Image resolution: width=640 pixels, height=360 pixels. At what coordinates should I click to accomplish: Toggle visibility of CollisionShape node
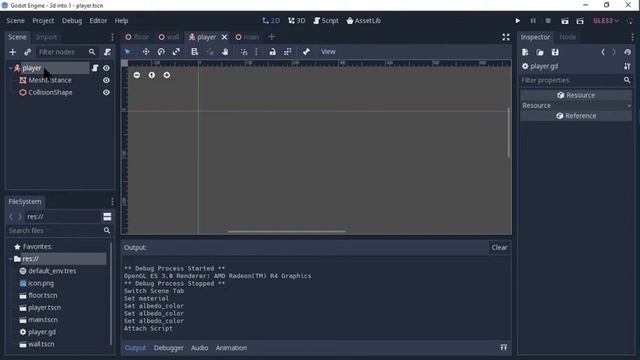pos(106,93)
